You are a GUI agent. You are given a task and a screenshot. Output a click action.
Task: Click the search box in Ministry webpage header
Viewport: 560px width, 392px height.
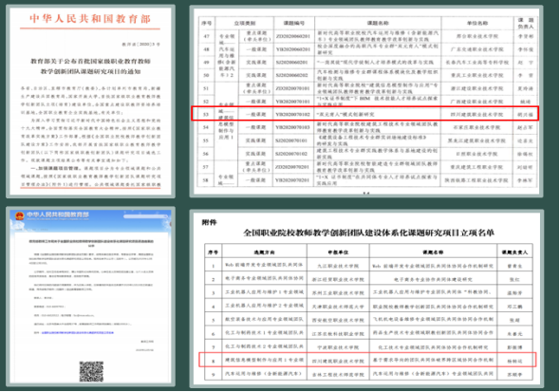click(146, 216)
